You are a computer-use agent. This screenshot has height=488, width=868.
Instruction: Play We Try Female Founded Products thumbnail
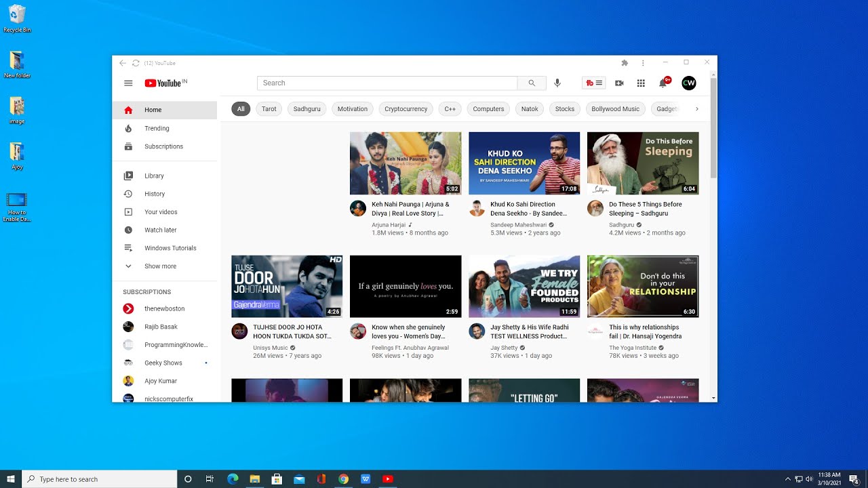[524, 287]
